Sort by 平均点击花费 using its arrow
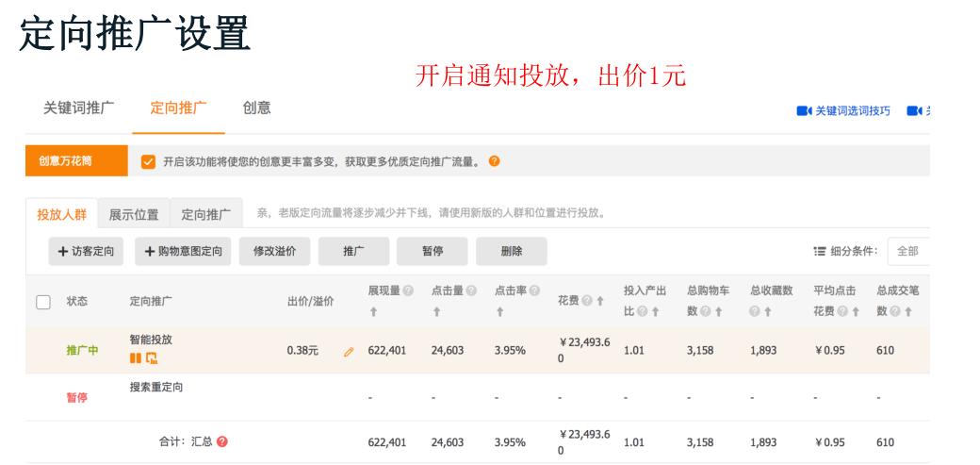Image resolution: width=980 pixels, height=465 pixels. [856, 311]
